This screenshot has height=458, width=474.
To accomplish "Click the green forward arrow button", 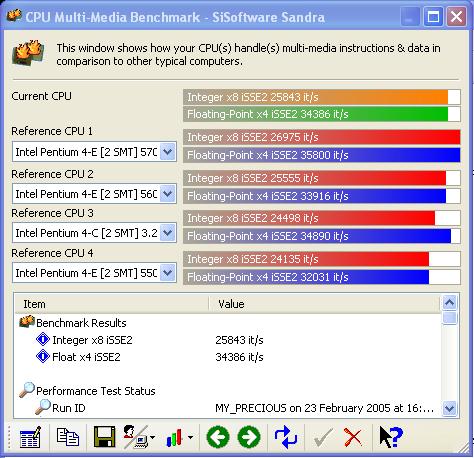I will pyautogui.click(x=249, y=437).
